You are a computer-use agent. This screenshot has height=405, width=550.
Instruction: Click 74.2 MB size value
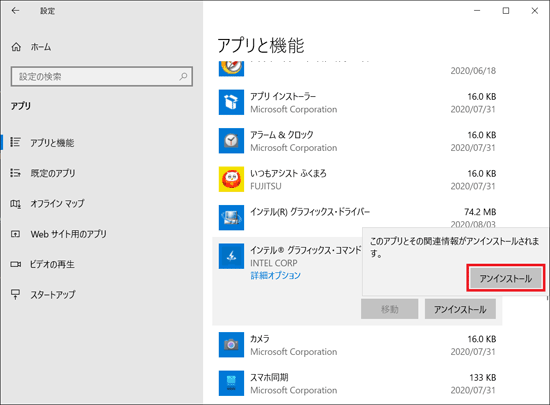480,212
